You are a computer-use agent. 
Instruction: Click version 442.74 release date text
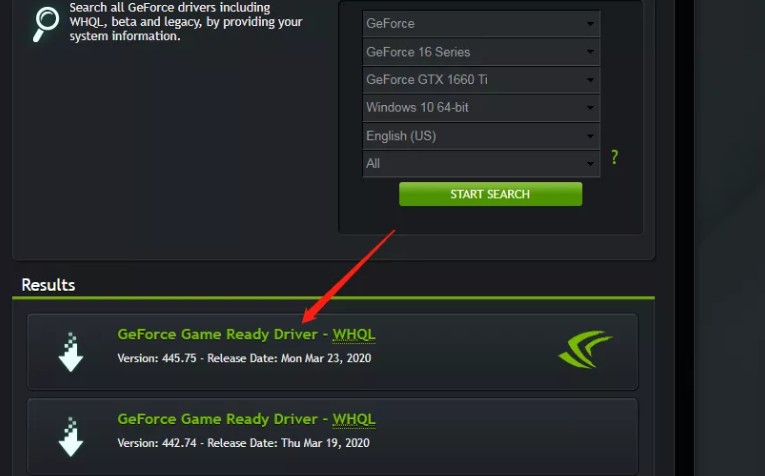243,443
